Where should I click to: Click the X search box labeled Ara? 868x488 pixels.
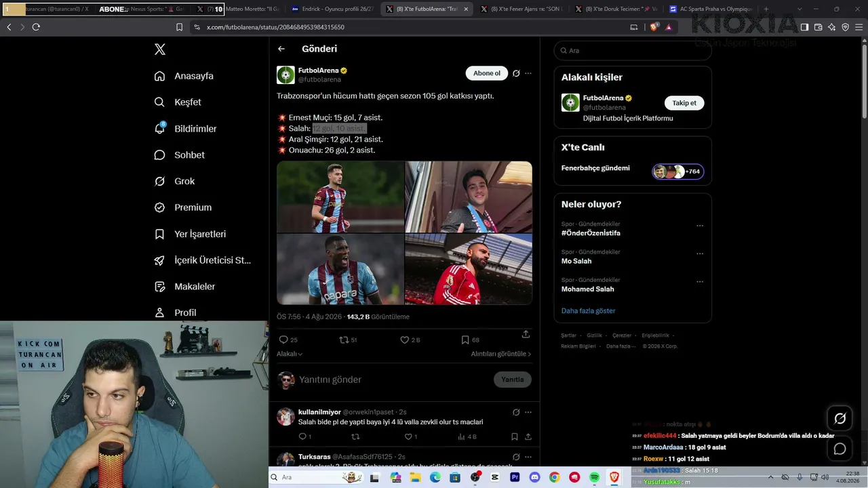point(633,50)
